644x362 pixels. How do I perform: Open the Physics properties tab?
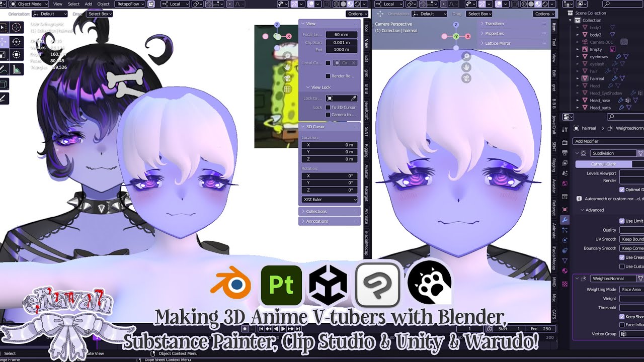click(565, 240)
